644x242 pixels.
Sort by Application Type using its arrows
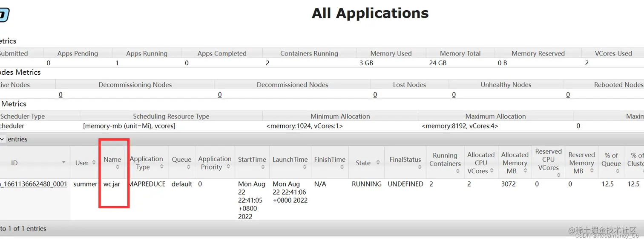[x=161, y=167]
